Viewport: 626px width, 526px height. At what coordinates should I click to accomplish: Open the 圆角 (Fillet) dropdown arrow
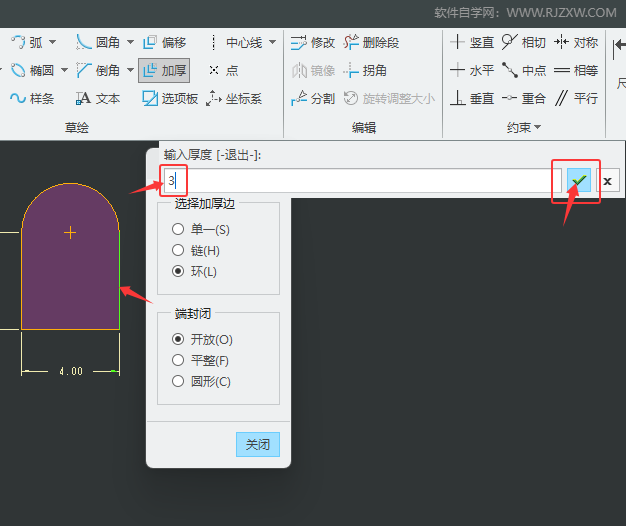(130, 42)
